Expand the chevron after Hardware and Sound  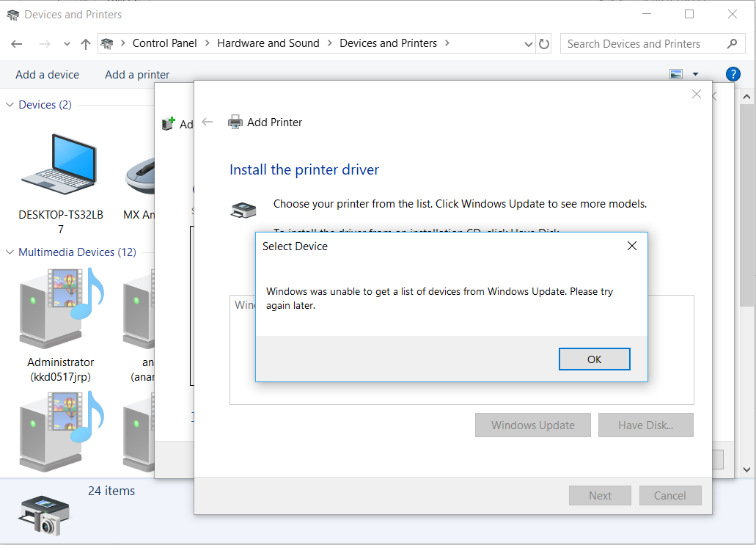[x=330, y=43]
